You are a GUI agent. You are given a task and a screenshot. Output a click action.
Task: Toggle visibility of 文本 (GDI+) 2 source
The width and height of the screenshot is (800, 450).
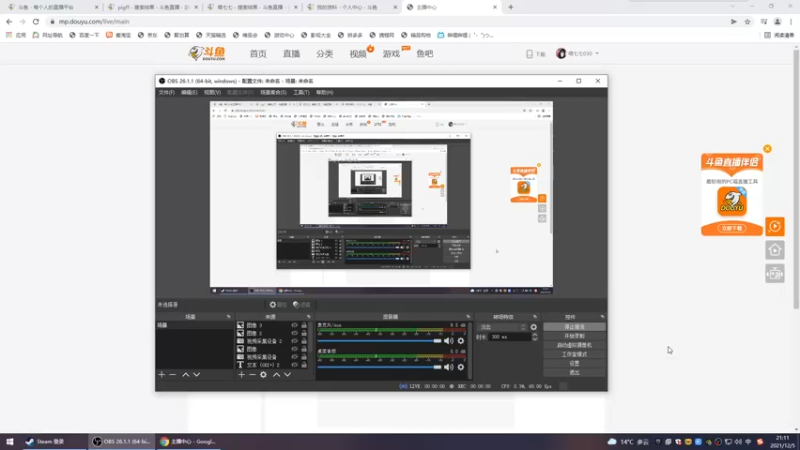[x=294, y=365]
